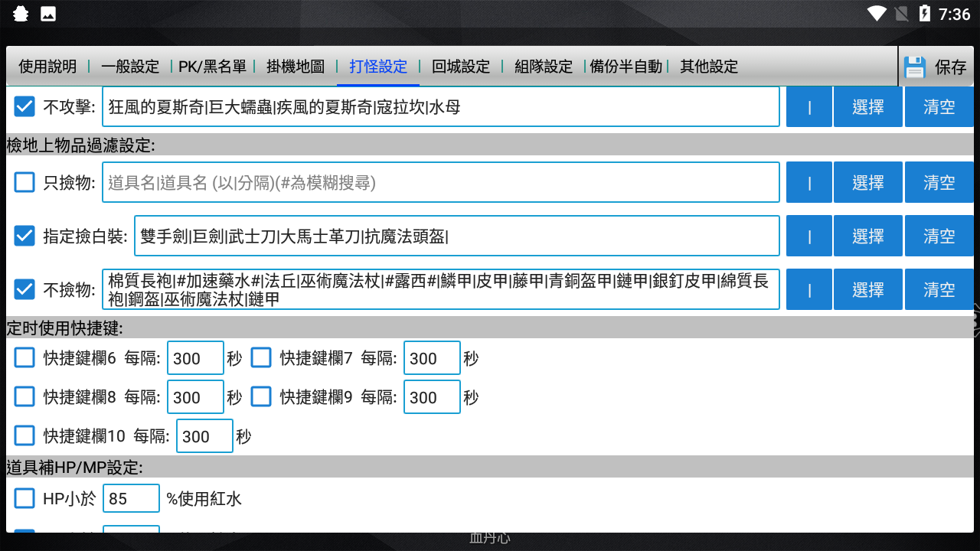
Task: Tap the battery icon in status bar
Action: point(925,14)
